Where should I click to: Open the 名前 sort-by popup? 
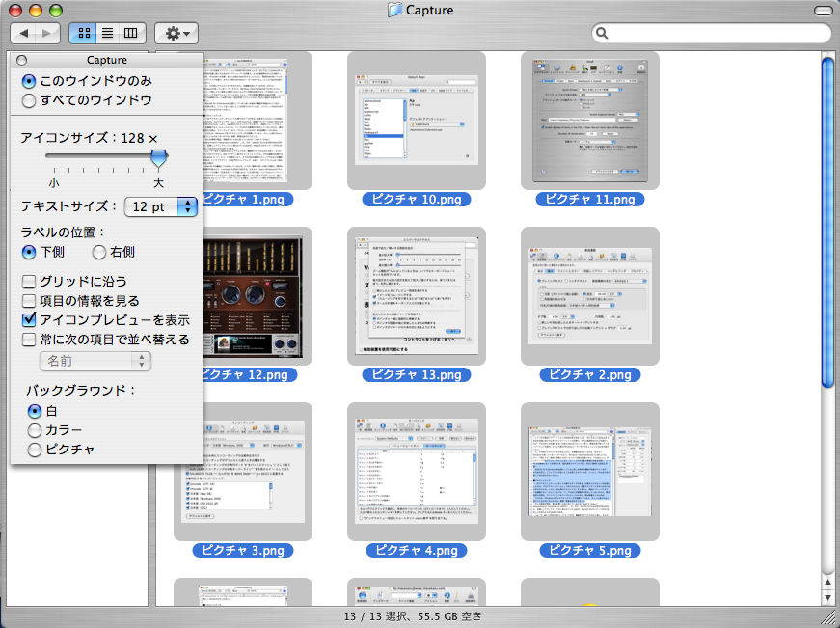(95, 361)
